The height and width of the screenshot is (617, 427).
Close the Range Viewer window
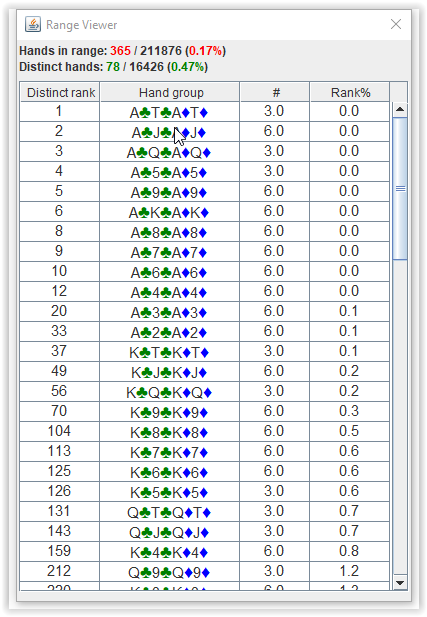click(x=396, y=24)
